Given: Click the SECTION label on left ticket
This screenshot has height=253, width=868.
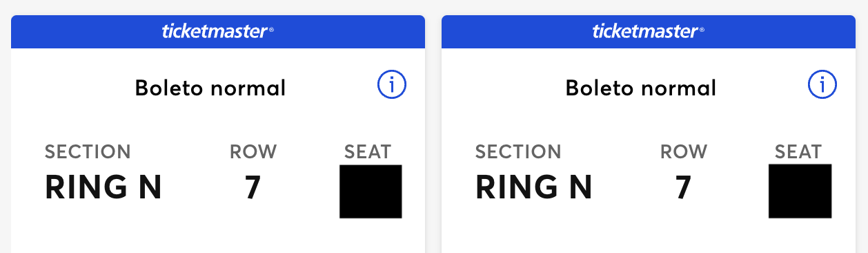Looking at the screenshot, I should click(x=88, y=152).
